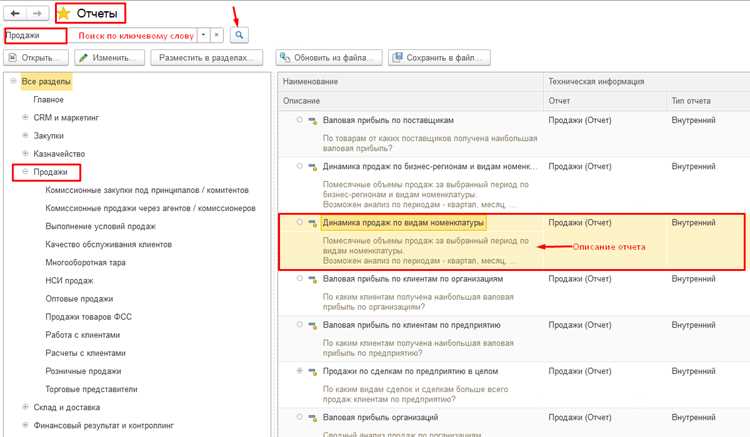
Task: Click the search input field containing Продажи
Action: (x=35, y=35)
